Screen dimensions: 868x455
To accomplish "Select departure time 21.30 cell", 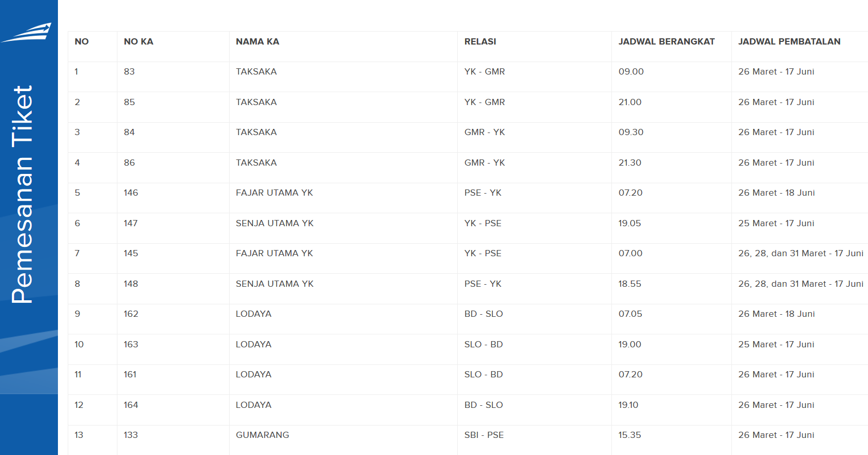I will 630,163.
